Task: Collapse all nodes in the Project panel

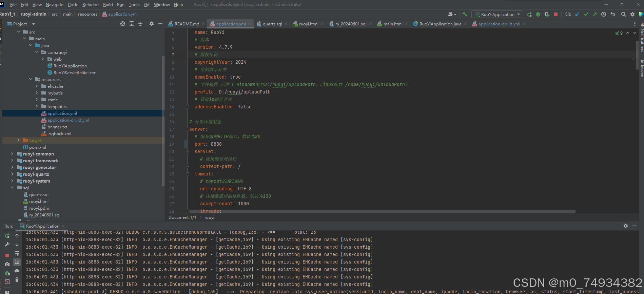Action: click(140, 24)
